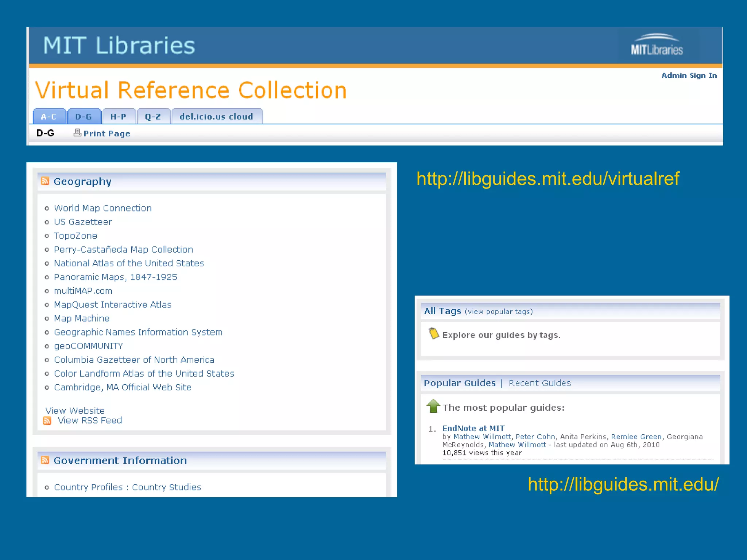Open Panoramic Maps, 1847-1925 link
This screenshot has width=747, height=560.
(x=115, y=277)
